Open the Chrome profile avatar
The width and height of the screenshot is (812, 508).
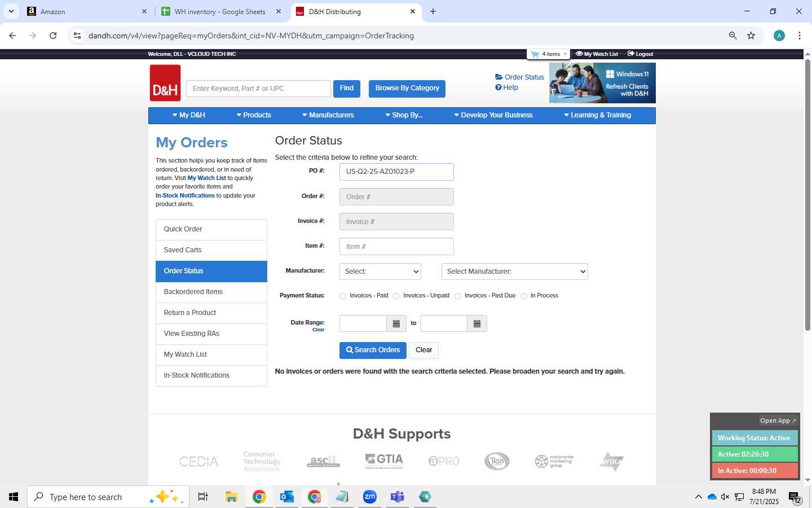tap(779, 36)
